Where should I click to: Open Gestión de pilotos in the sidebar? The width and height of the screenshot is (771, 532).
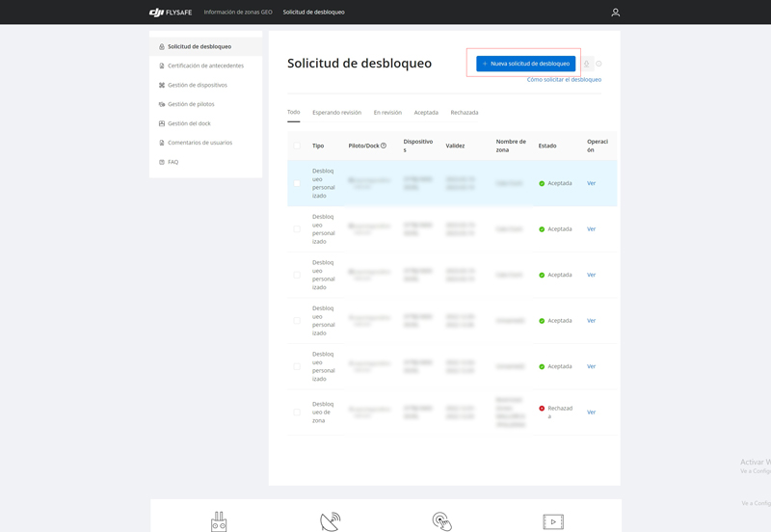point(191,104)
